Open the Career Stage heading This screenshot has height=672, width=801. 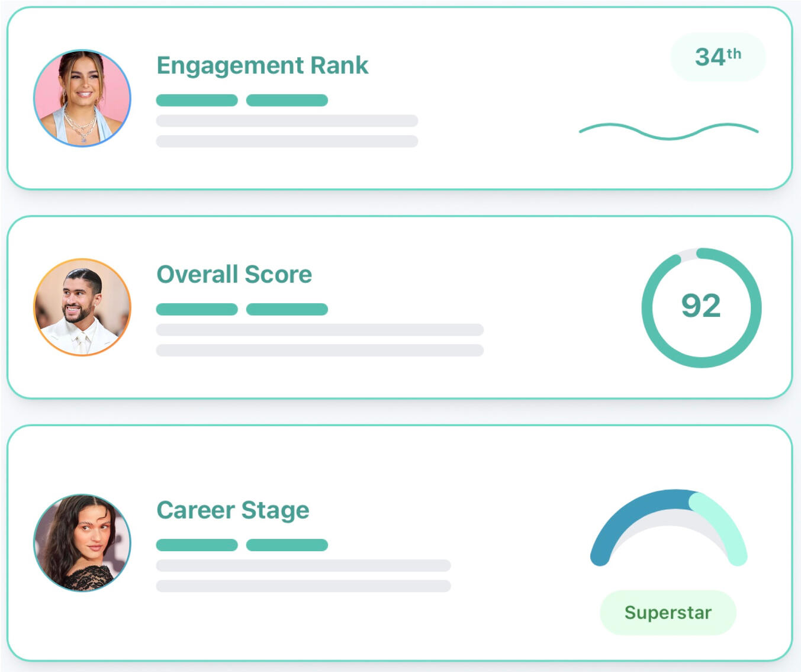pos(233,510)
